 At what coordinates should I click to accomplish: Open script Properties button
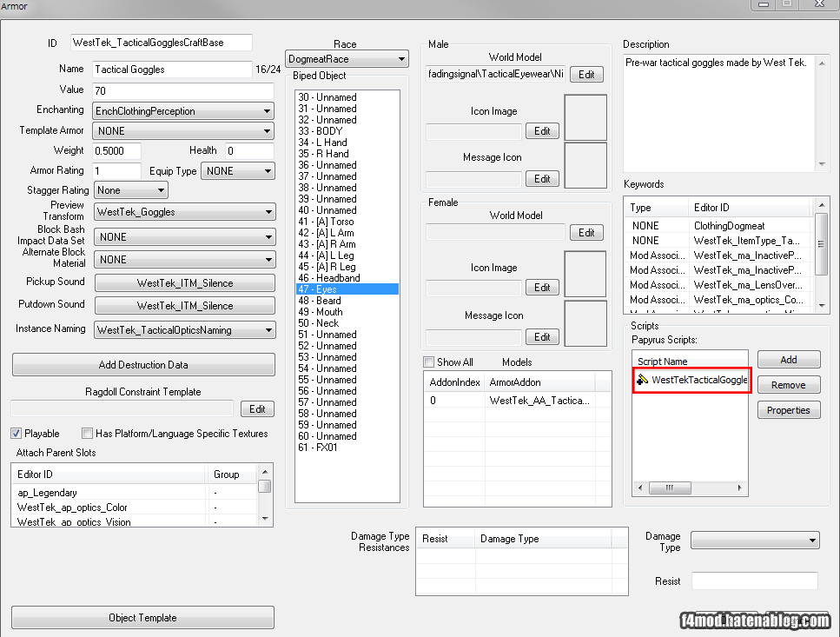tap(789, 410)
